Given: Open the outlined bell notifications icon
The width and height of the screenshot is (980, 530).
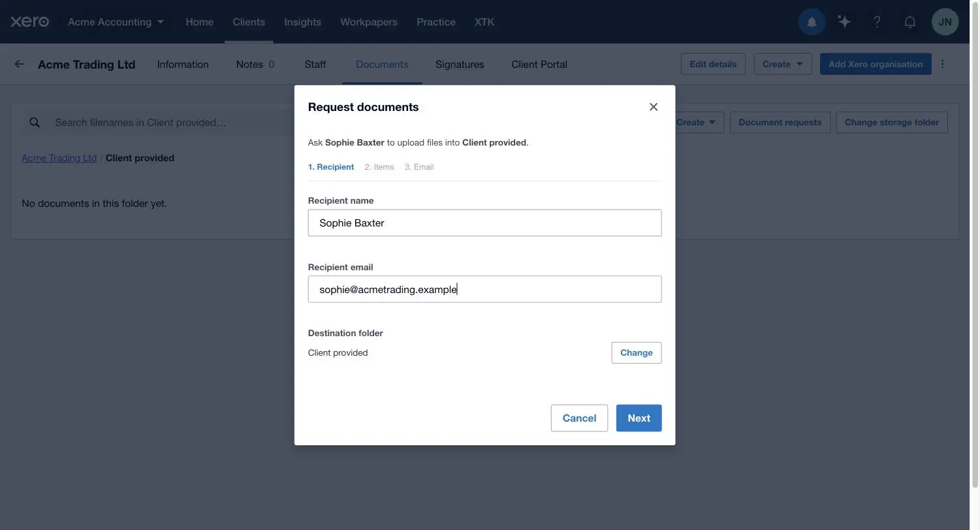Looking at the screenshot, I should pyautogui.click(x=909, y=22).
